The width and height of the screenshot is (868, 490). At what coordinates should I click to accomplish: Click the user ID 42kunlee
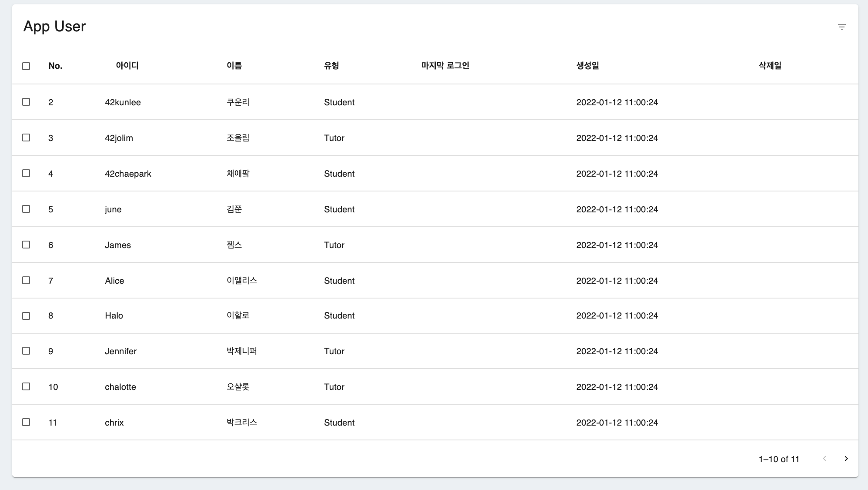tap(123, 102)
